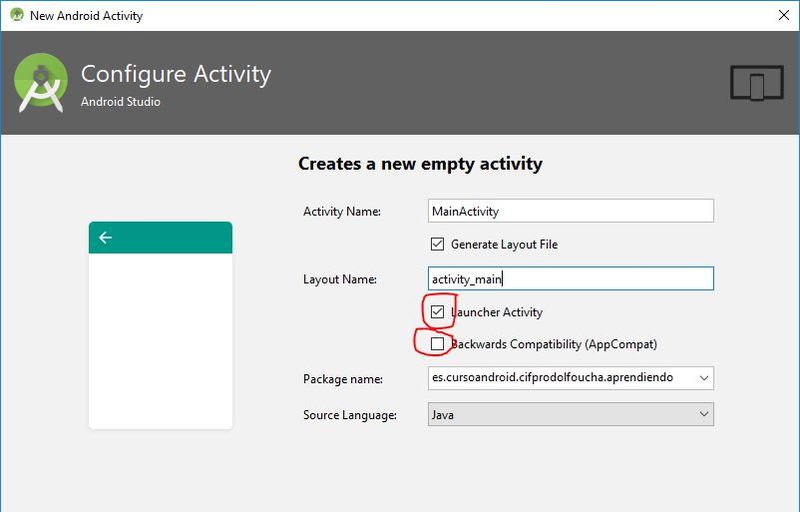The image size is (800, 512).
Task: Click the back arrow in activity preview
Action: point(106,238)
